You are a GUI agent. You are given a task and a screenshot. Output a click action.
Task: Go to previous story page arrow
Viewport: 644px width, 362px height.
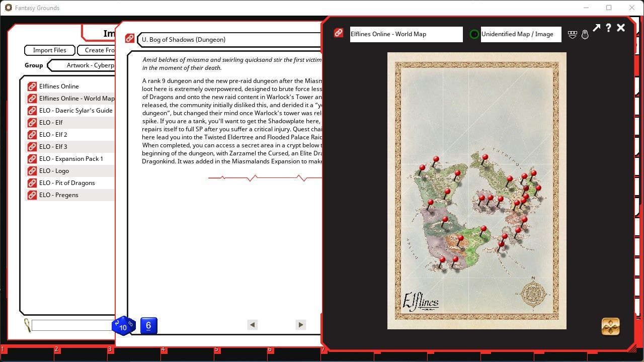(253, 325)
